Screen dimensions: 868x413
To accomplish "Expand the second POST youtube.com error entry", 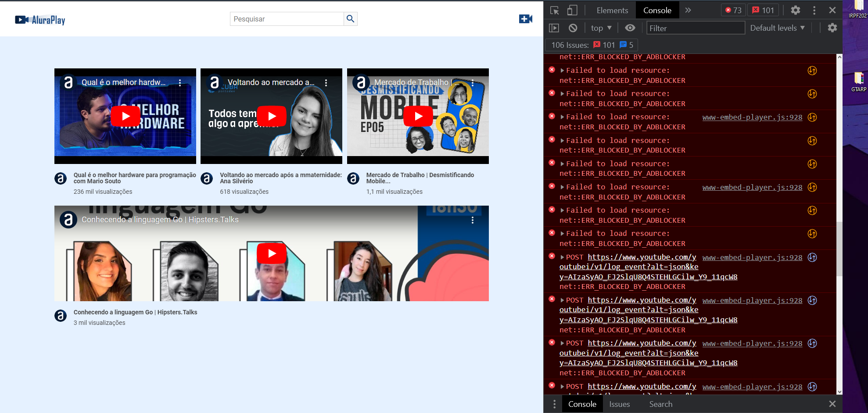I will [562, 300].
